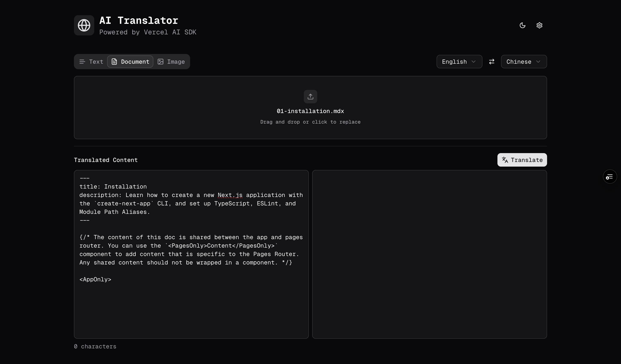Select the Document mode icon
Viewport: 621px width, 364px height.
114,62
